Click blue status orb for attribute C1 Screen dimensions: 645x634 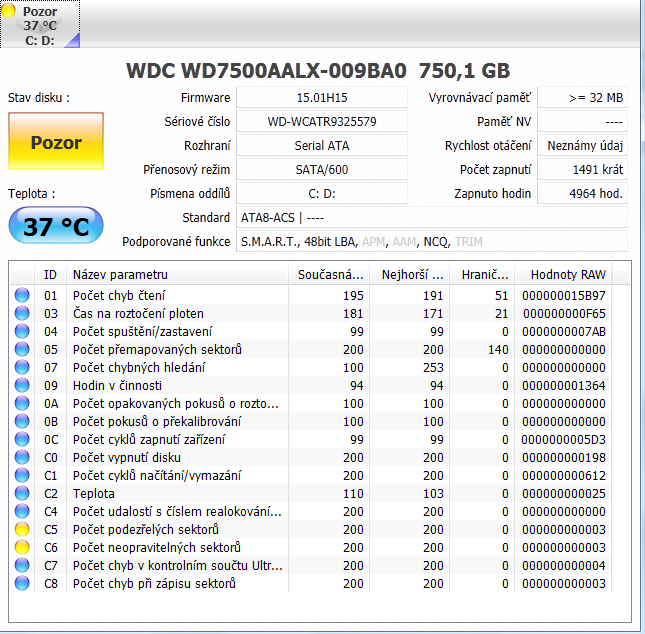tap(22, 475)
